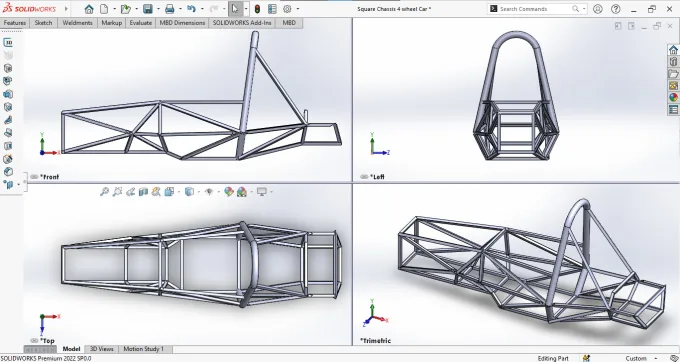Expand the Print dropdown arrow

pyautogui.click(x=180, y=9)
